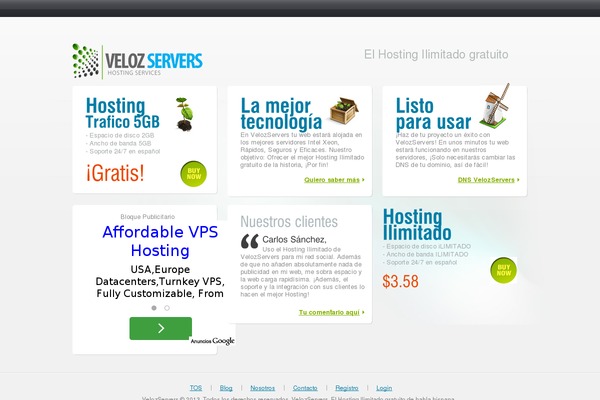Click 'Espacio de disco ILIMITADO' feature line
Image resolution: width=600 pixels, height=400 pixels.
pos(427,247)
